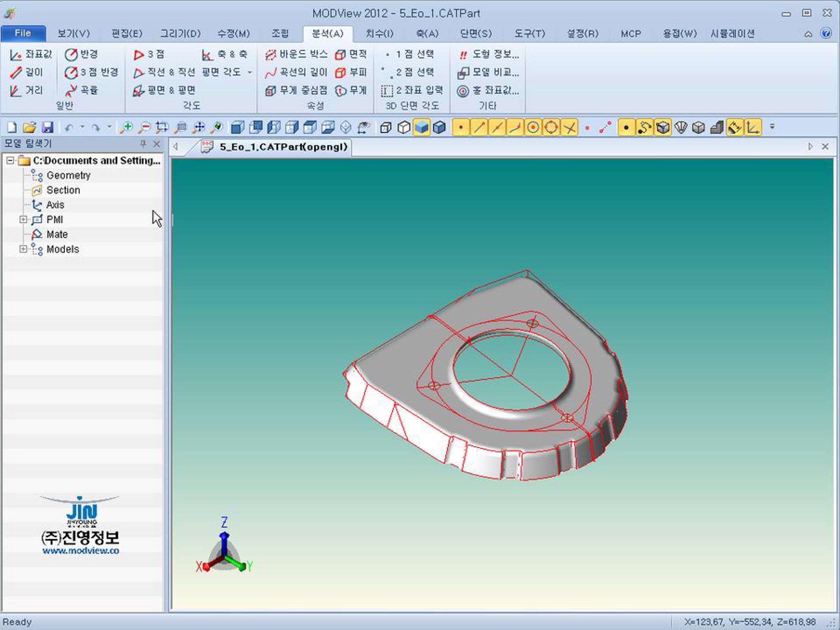Viewport: 840px width, 630px height.
Task: Click the zoom out magnifier icon
Action: (144, 127)
